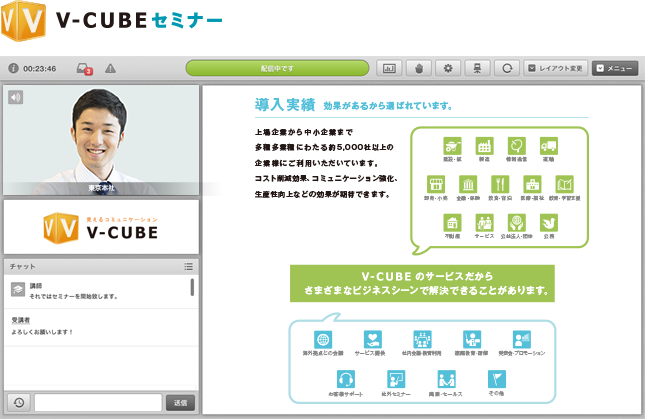This screenshot has height=419, width=645.
Task: Click the green house real estate icon
Action: pos(452,222)
